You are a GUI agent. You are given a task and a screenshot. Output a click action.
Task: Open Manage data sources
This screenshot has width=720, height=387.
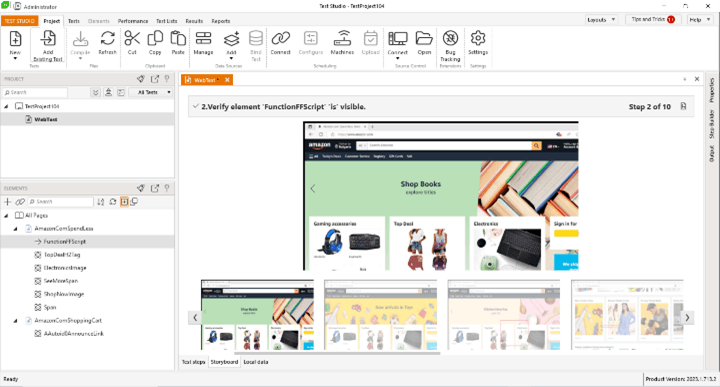tap(203, 43)
